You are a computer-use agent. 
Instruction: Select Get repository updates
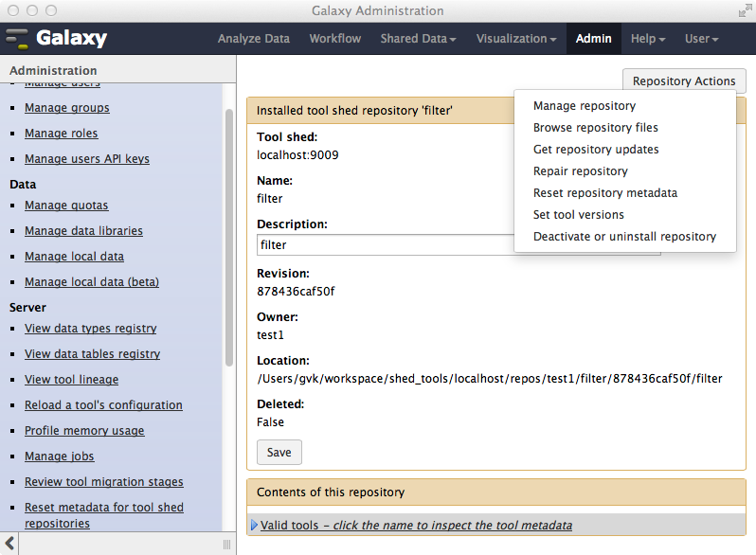[x=596, y=149]
